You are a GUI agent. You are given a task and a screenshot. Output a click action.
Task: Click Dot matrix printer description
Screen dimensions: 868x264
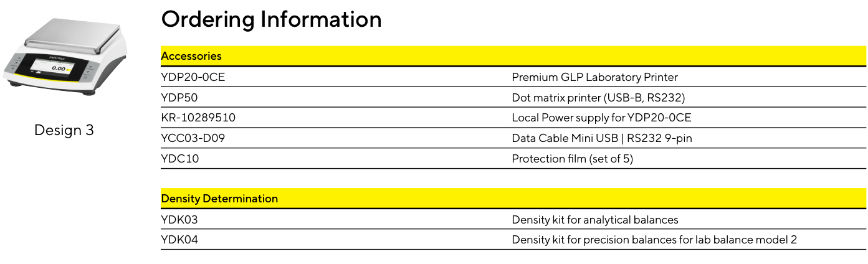(598, 98)
